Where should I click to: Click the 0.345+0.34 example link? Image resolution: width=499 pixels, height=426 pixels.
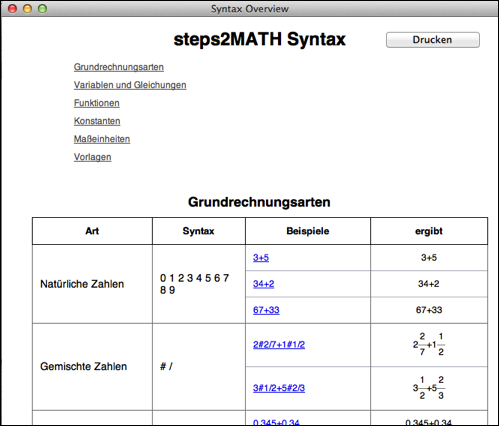(x=276, y=422)
